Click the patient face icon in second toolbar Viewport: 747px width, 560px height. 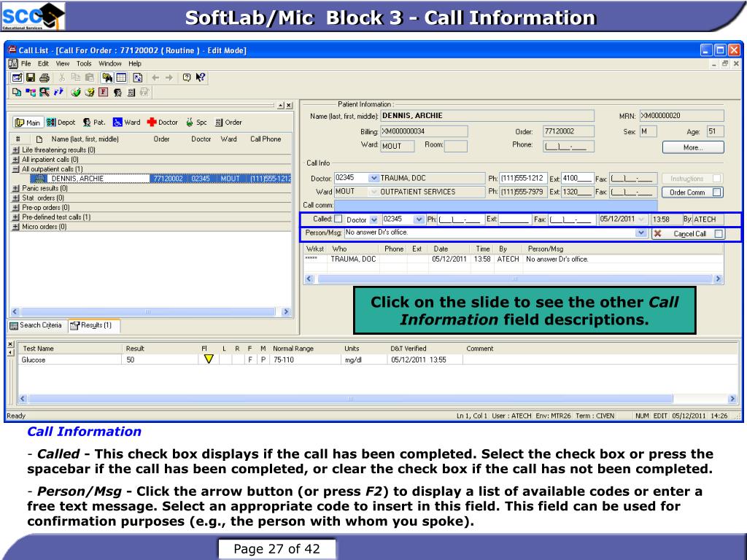(117, 93)
